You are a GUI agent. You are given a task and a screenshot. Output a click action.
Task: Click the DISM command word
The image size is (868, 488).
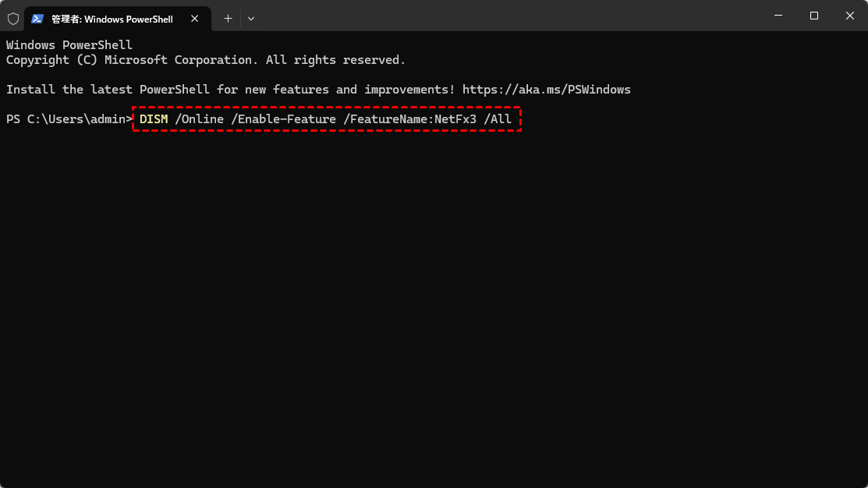154,119
